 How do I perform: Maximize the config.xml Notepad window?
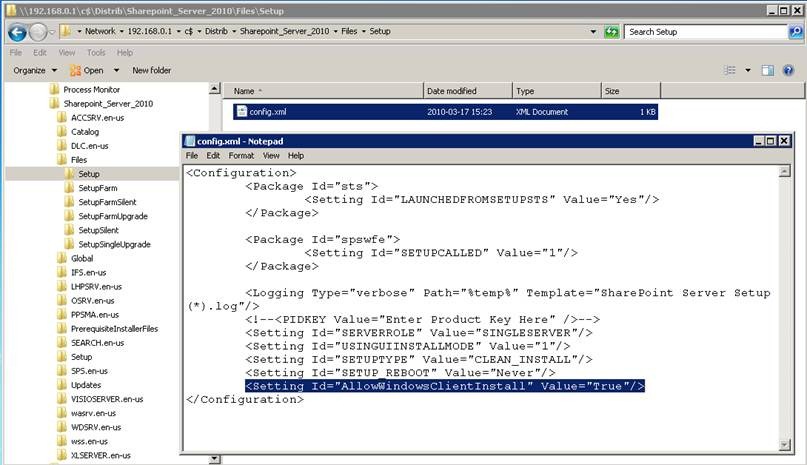(770, 141)
